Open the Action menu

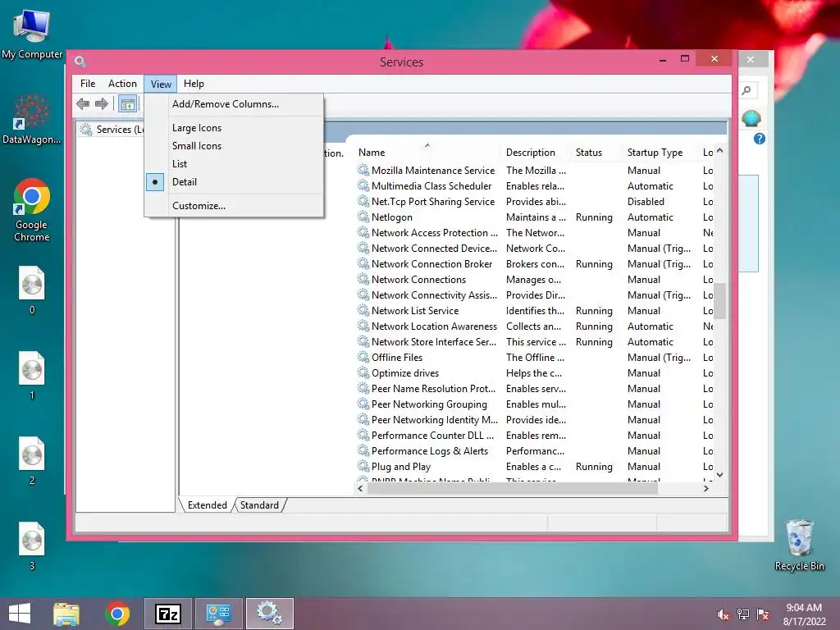pos(122,84)
